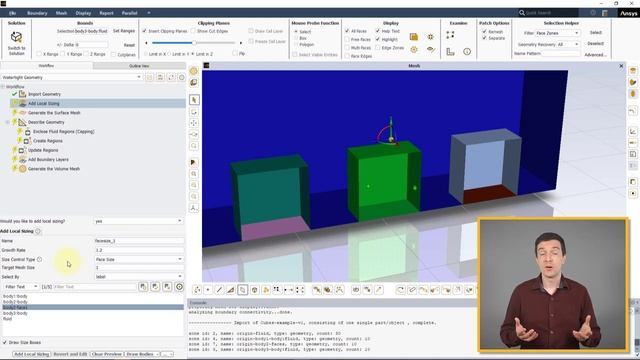The height and width of the screenshot is (360, 640).
Task: Click the Examine dots icon
Action: tap(450, 35)
